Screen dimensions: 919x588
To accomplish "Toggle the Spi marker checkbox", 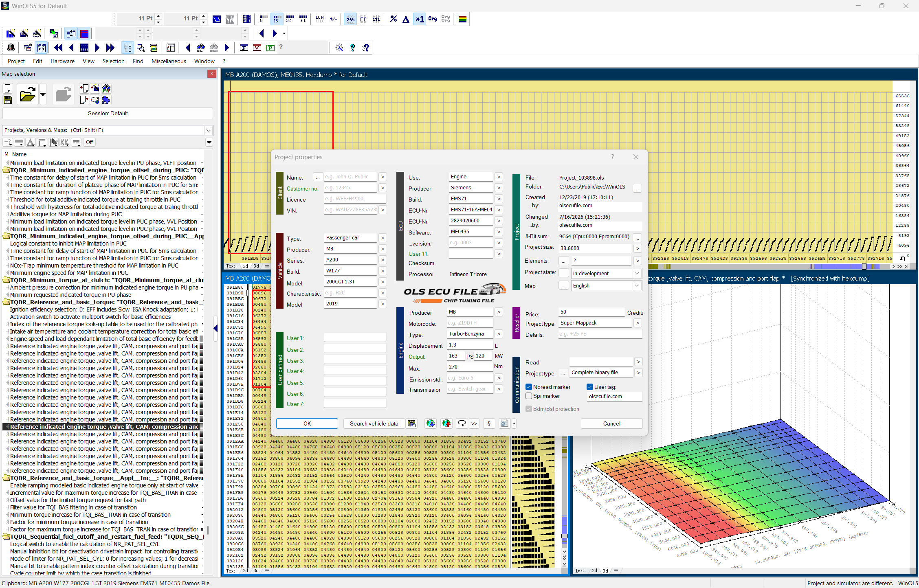I will pyautogui.click(x=529, y=396).
